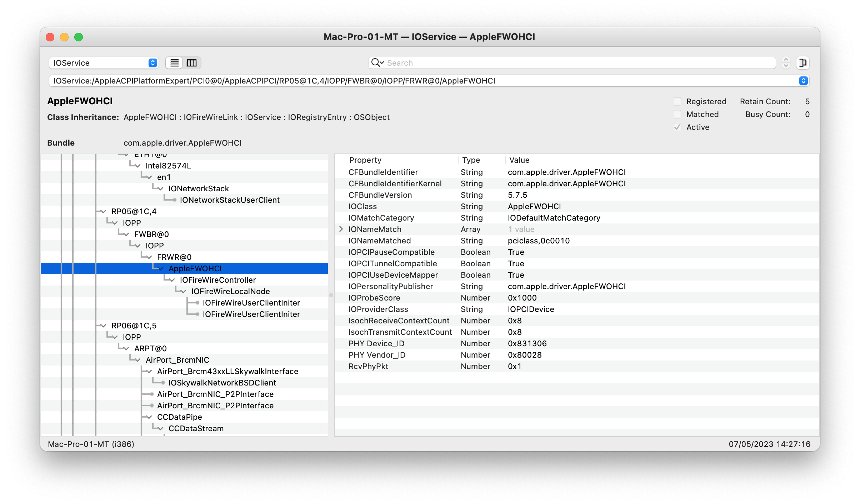Click the down stepper arrow
The image size is (860, 504).
coord(786,66)
